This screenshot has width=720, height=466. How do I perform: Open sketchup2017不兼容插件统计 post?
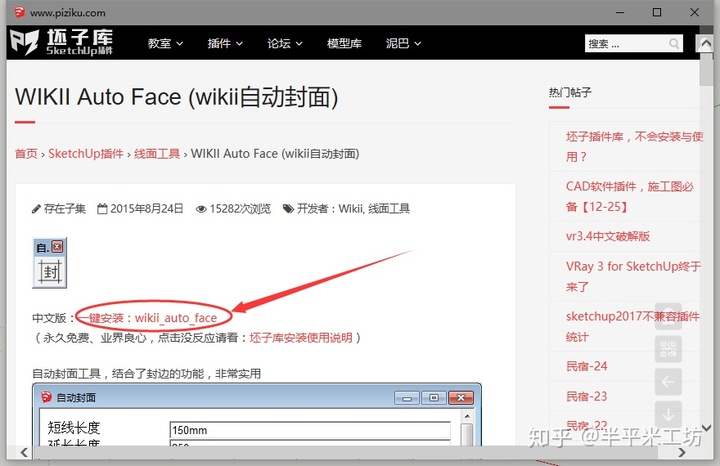(x=633, y=326)
